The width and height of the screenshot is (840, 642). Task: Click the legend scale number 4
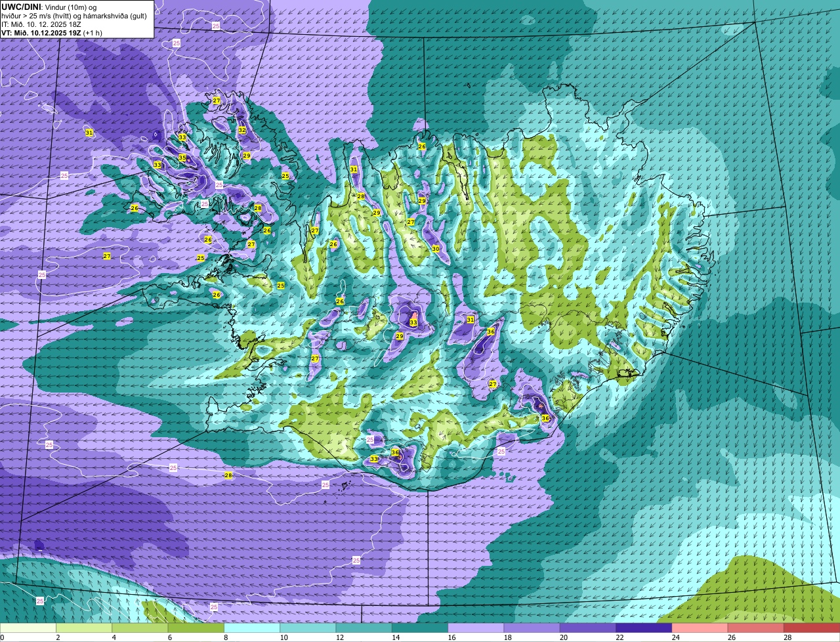114,637
